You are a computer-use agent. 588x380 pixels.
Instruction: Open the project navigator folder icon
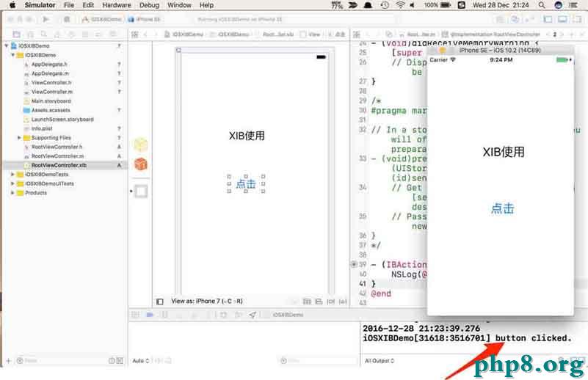coord(16,34)
